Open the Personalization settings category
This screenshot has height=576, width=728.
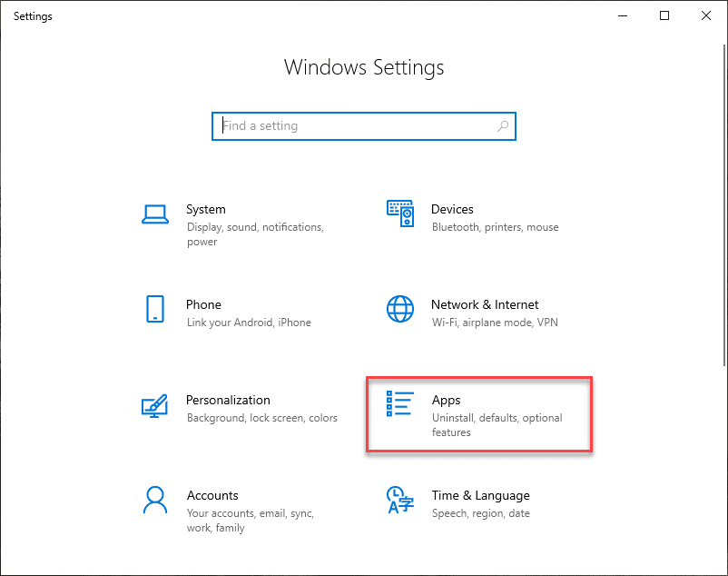click(x=240, y=408)
